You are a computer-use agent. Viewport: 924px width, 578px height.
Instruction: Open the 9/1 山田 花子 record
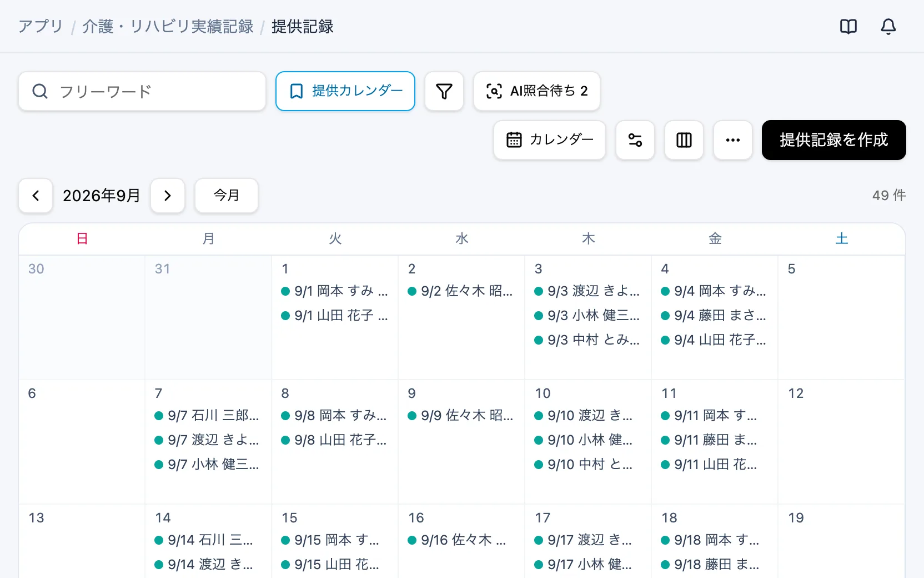(x=335, y=316)
